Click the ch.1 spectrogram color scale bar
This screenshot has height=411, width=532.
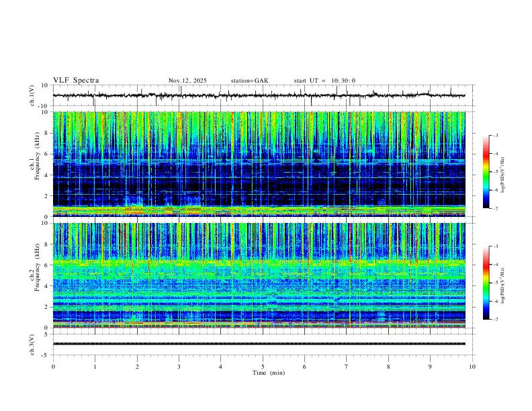[486, 172]
